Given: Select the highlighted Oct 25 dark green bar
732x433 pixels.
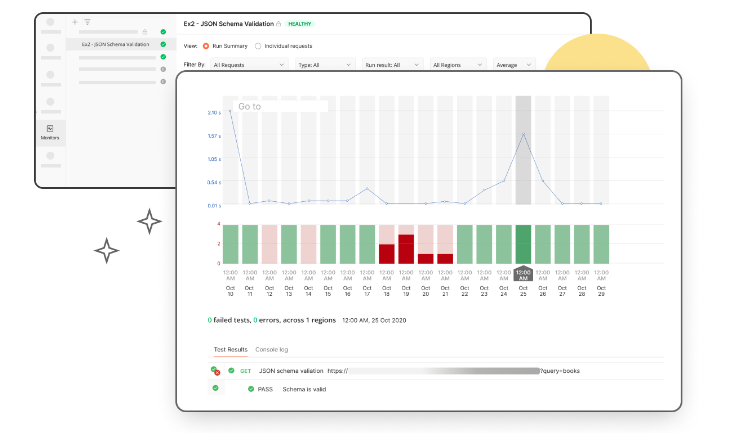Looking at the screenshot, I should point(523,244).
